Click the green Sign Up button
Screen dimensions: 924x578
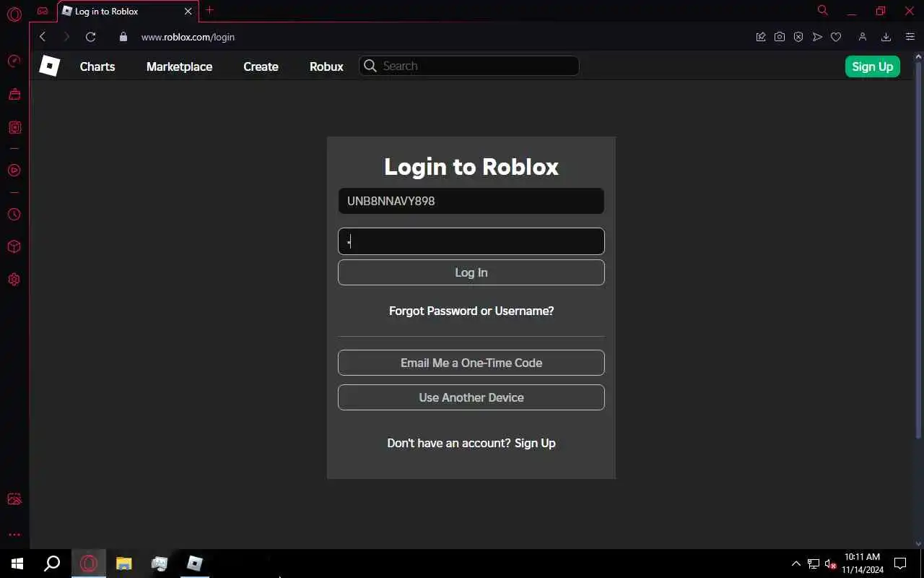pyautogui.click(x=872, y=66)
